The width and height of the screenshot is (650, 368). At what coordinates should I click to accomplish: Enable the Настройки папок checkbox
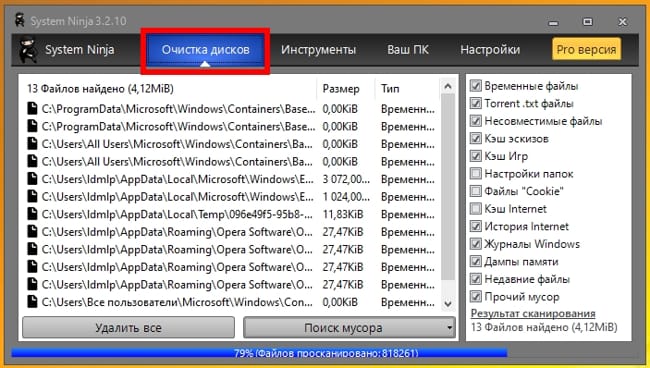pyautogui.click(x=476, y=174)
